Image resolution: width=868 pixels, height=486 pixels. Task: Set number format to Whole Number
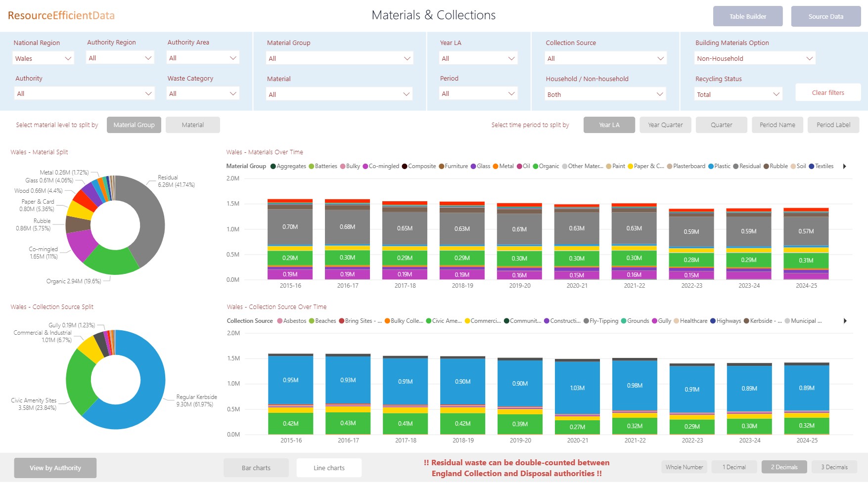point(684,467)
